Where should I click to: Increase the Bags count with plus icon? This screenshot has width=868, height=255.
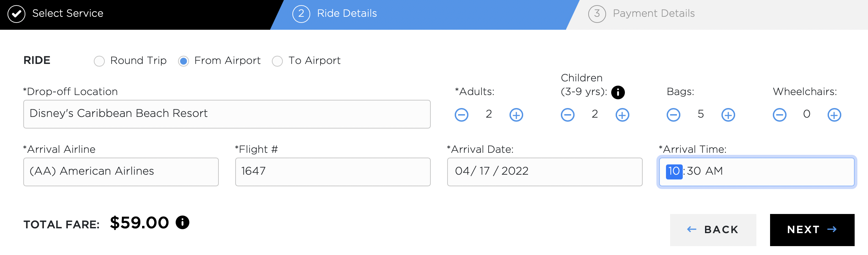tap(728, 115)
